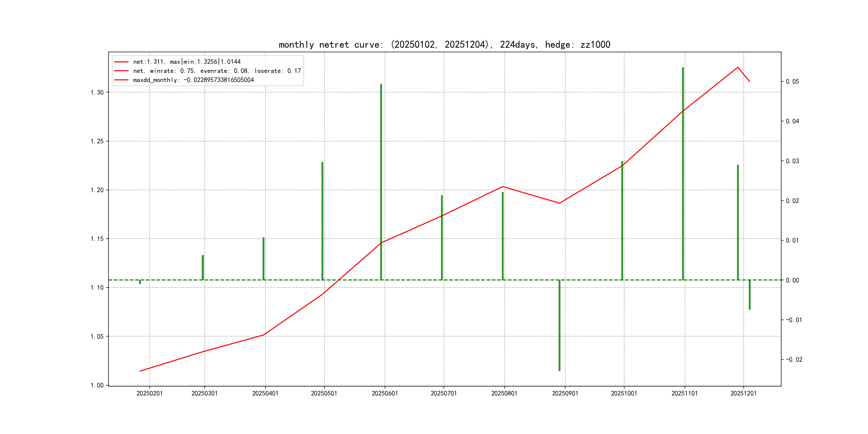Click the 1.30 left axis tick label
The width and height of the screenshot is (868, 434).
pos(97,92)
